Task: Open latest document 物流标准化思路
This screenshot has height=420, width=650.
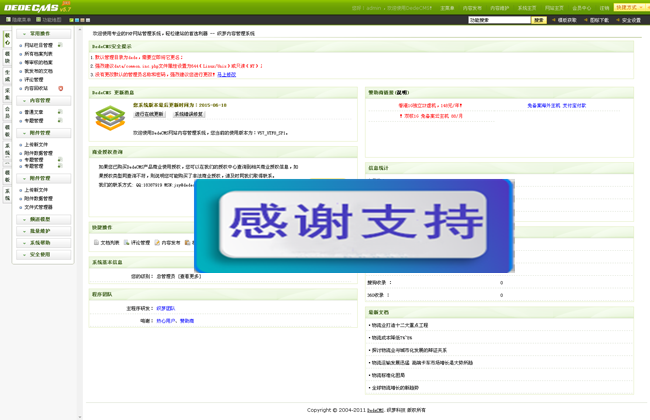Action: 388,375
